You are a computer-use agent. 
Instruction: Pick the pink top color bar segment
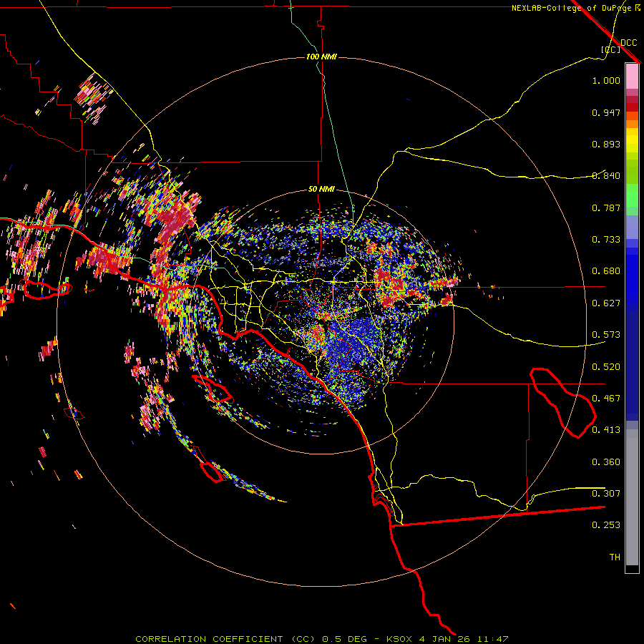point(632,77)
